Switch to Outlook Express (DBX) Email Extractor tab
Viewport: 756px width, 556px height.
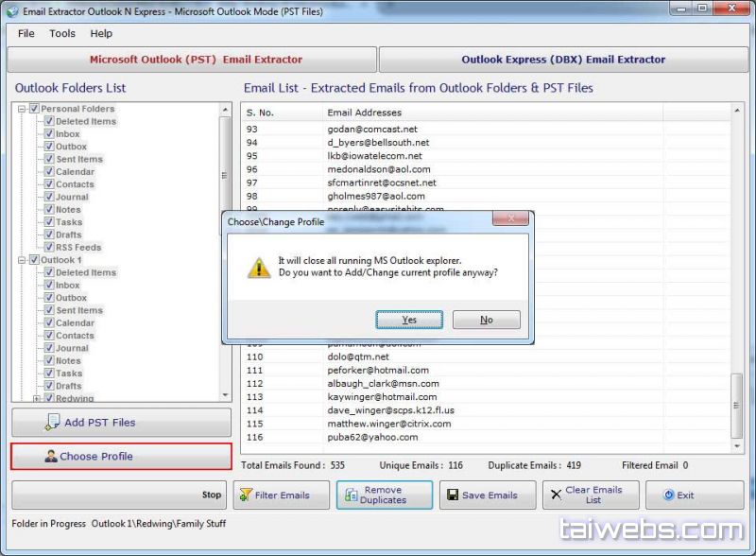pyautogui.click(x=563, y=60)
